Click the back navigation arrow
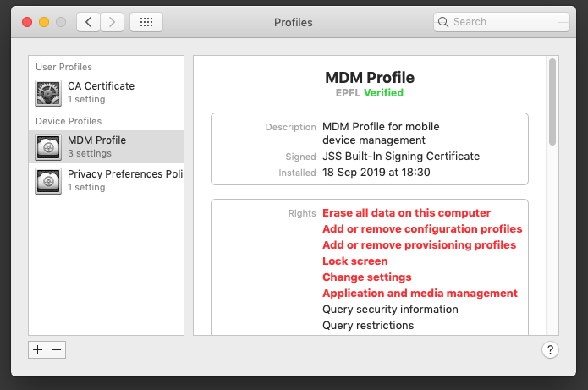588x390 pixels. pyautogui.click(x=88, y=22)
